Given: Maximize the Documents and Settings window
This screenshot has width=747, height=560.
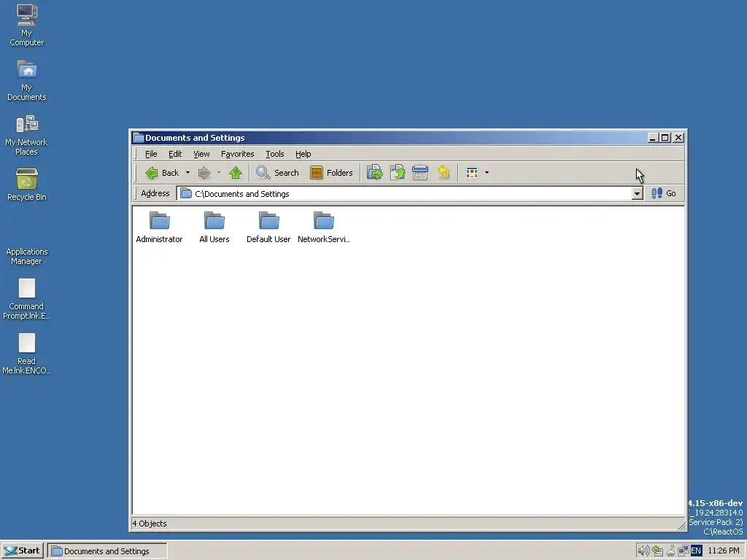Looking at the screenshot, I should (x=665, y=138).
